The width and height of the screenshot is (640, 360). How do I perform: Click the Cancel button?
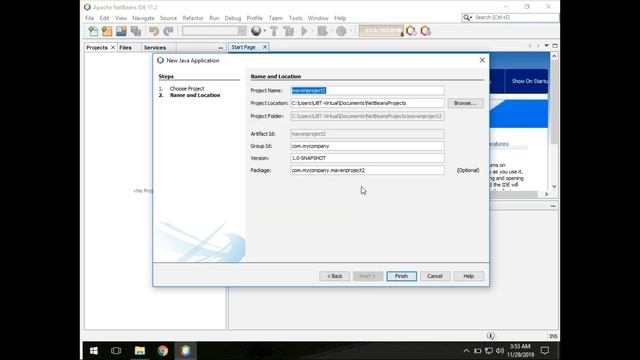coord(435,276)
